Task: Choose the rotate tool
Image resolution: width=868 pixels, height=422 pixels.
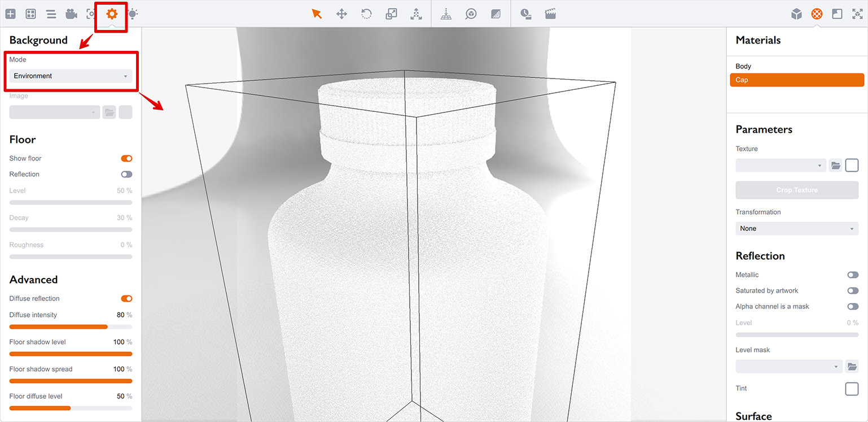Action: click(366, 14)
